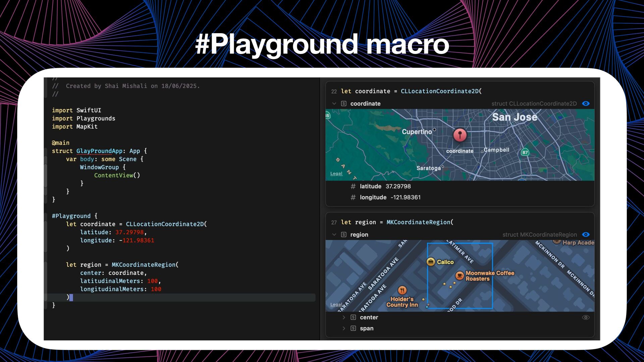Select latitude value 37.29798 in results
The image size is (644, 362).
coord(398,186)
